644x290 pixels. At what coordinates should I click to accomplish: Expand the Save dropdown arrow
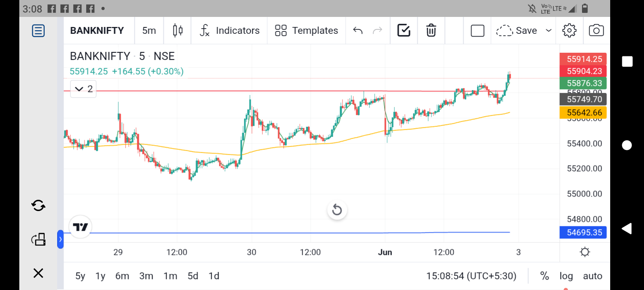(x=548, y=31)
